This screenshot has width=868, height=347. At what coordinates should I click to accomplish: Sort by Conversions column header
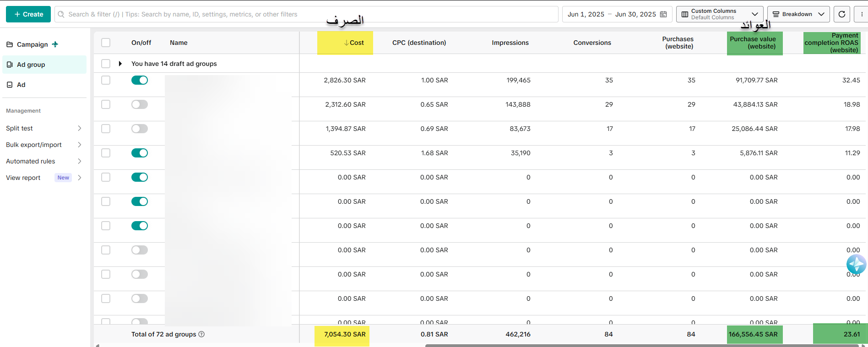click(x=592, y=43)
